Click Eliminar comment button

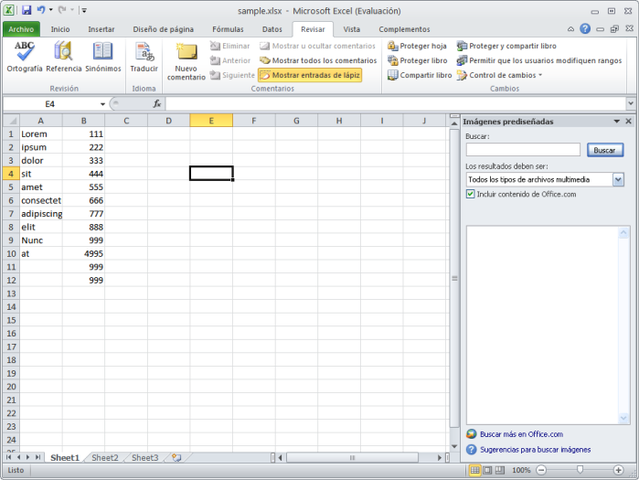pyautogui.click(x=230, y=46)
